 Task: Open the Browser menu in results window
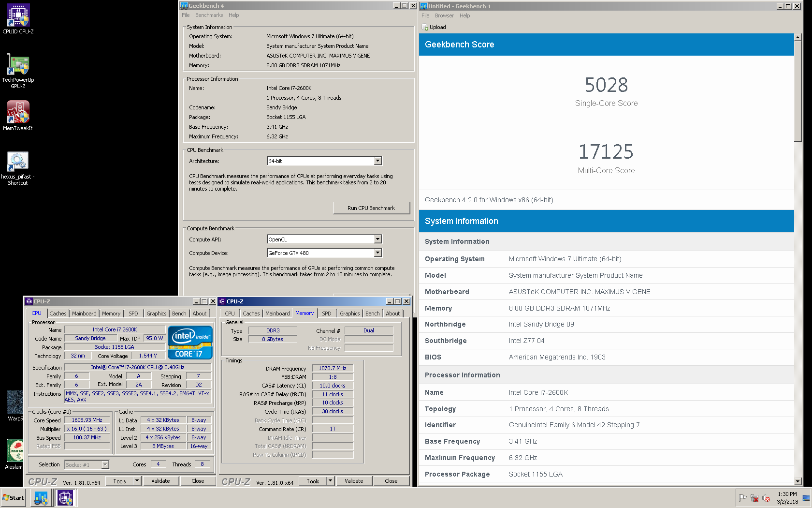pyautogui.click(x=444, y=15)
